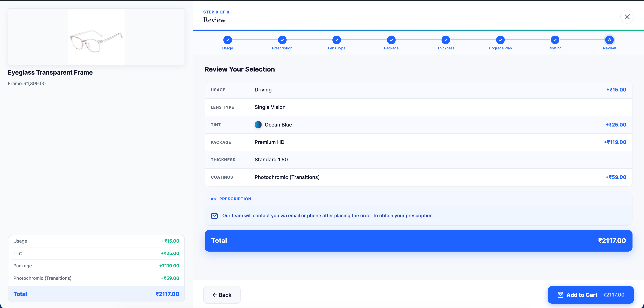
Task: Select the Prescription step icon
Action: pyautogui.click(x=282, y=40)
